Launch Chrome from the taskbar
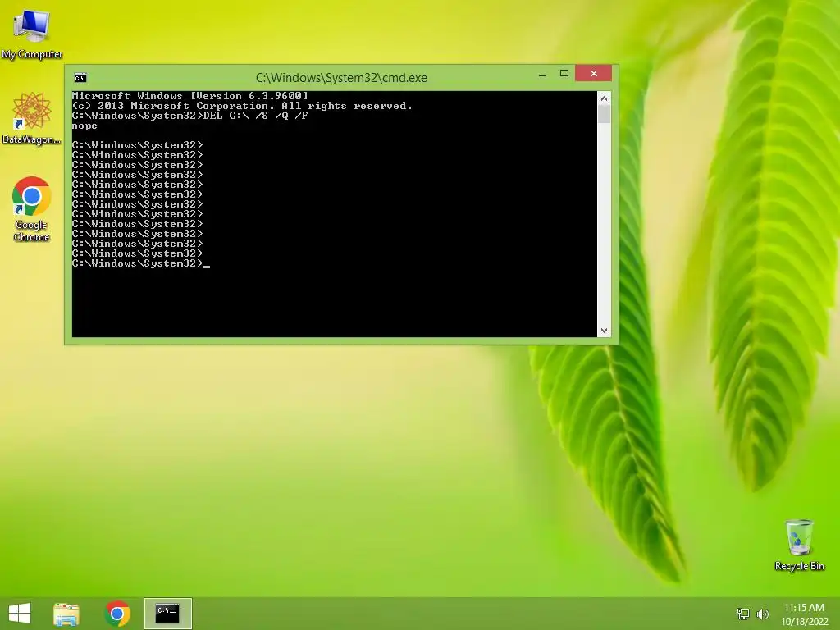Viewport: 840px width, 630px height. [117, 614]
